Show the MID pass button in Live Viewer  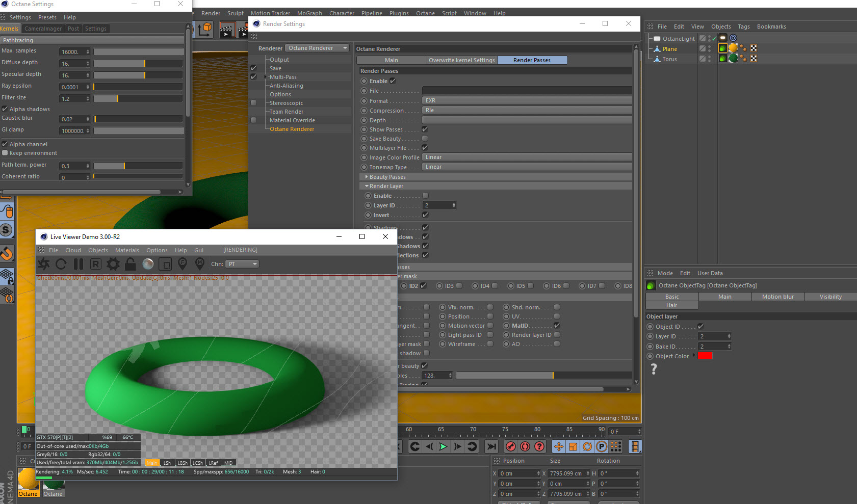coord(228,463)
